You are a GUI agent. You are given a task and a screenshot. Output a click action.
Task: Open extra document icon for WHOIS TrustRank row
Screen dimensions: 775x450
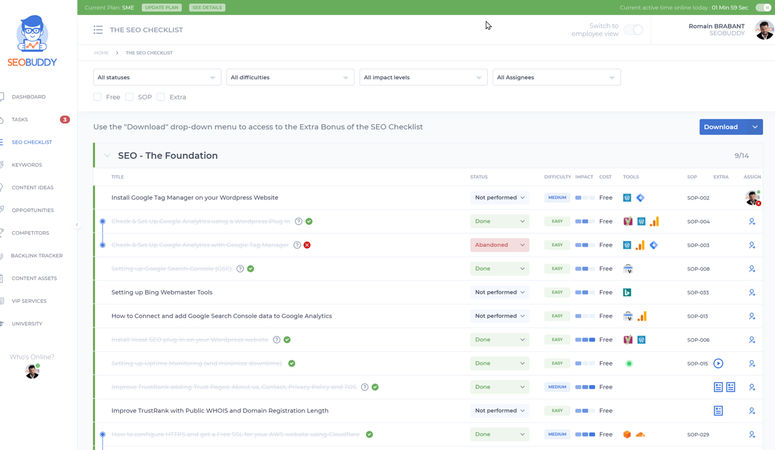[x=718, y=410]
